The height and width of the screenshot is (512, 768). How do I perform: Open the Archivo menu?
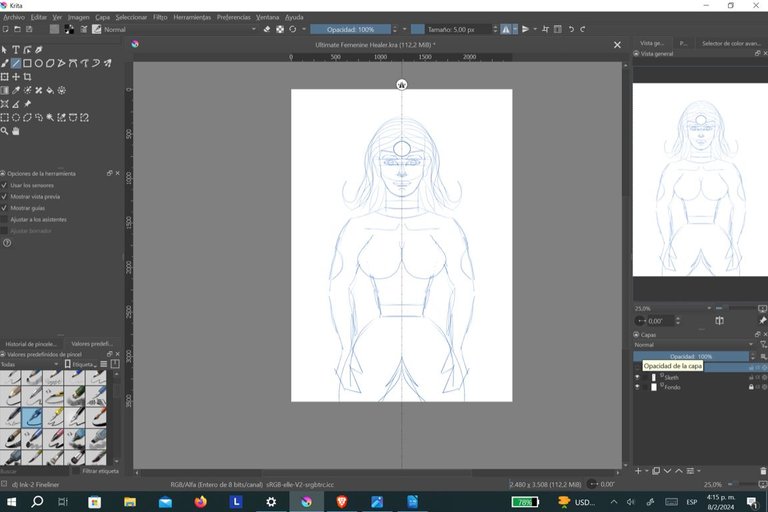(14, 17)
